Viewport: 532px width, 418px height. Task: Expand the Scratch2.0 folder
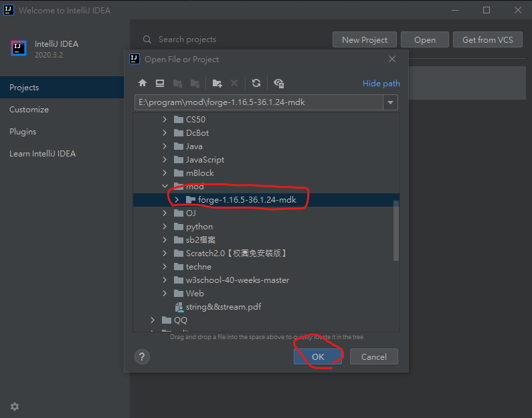(x=165, y=253)
